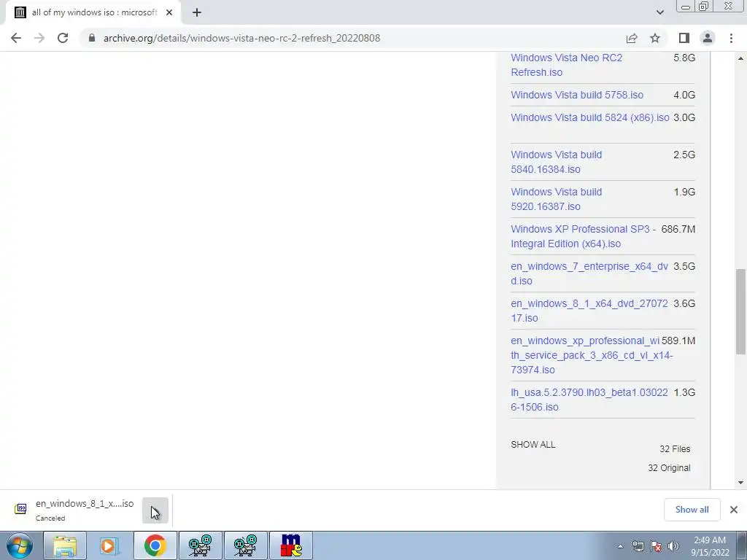Bookmark this page with the star
The image size is (747, 560).
(x=655, y=38)
